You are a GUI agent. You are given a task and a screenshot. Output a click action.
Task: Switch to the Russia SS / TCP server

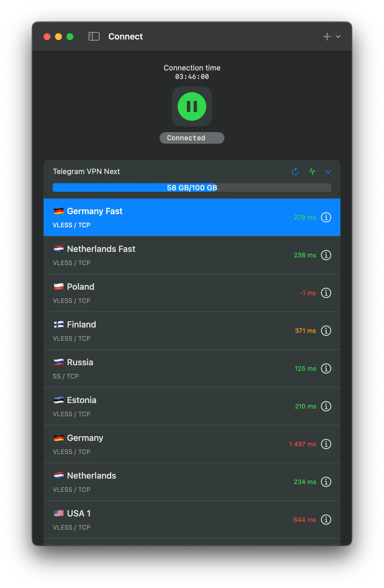click(x=192, y=368)
